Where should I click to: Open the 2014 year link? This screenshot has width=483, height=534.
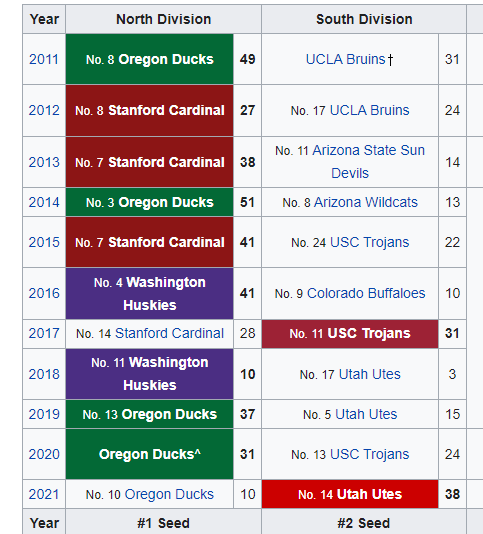44,202
